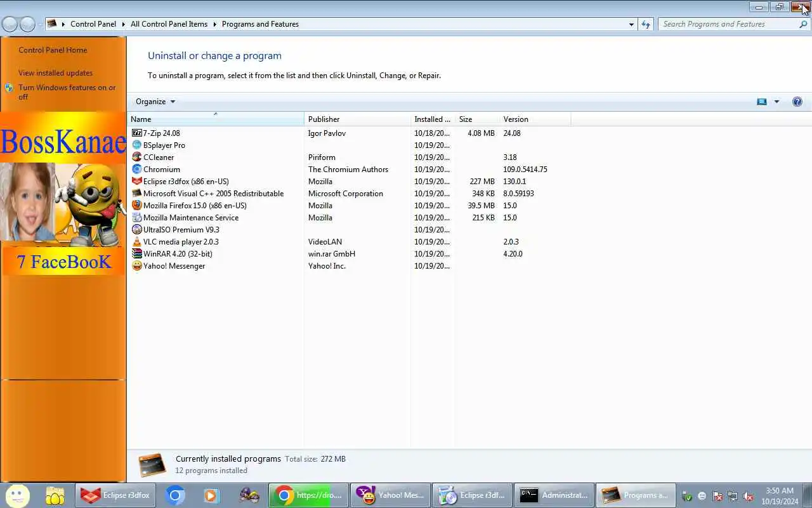
Task: Click publisher win.rar GmbH
Action: [x=332, y=254]
